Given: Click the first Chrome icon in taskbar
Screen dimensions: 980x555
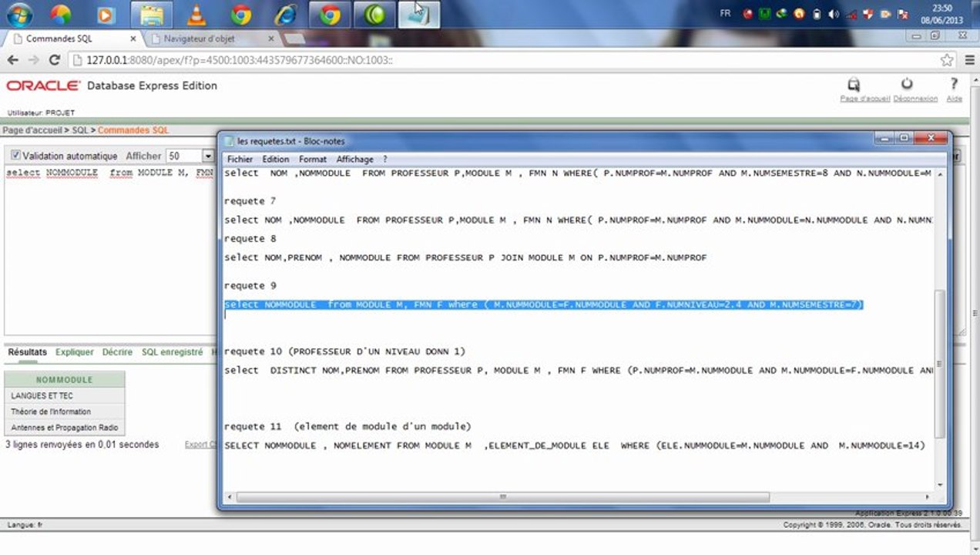Looking at the screenshot, I should [x=241, y=14].
